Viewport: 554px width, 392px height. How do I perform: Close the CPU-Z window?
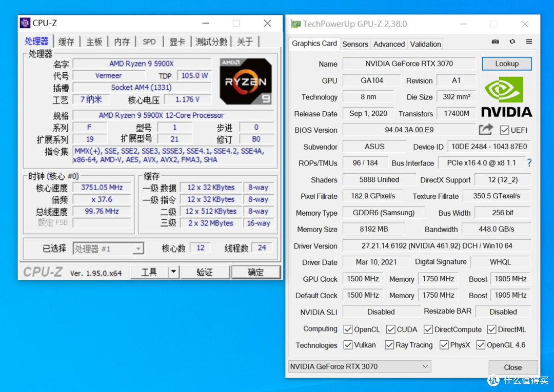tap(267, 23)
